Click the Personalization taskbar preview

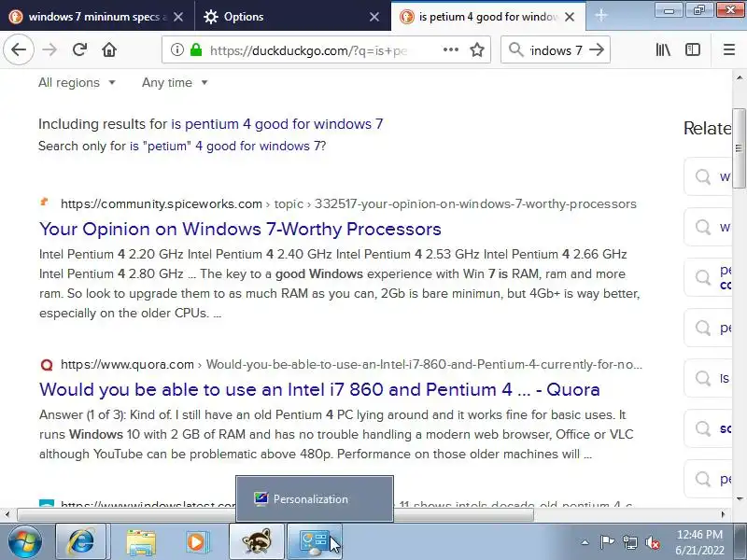(315, 498)
